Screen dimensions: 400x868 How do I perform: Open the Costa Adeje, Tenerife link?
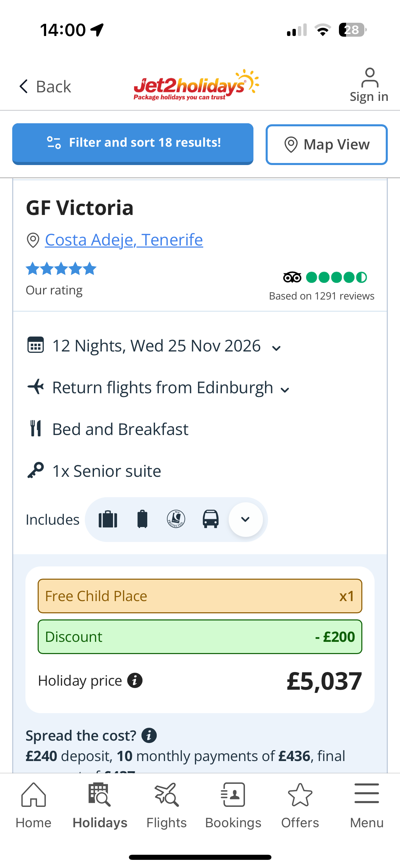pos(124,240)
